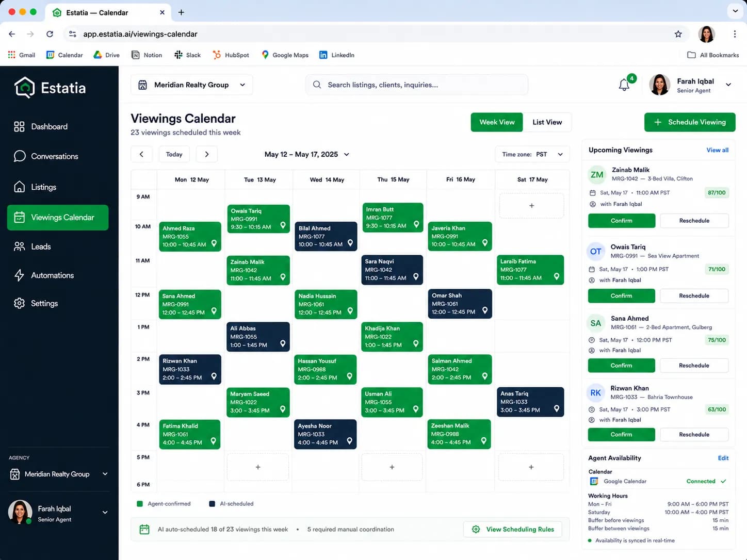
Task: Click the Listings house icon
Action: tap(19, 187)
